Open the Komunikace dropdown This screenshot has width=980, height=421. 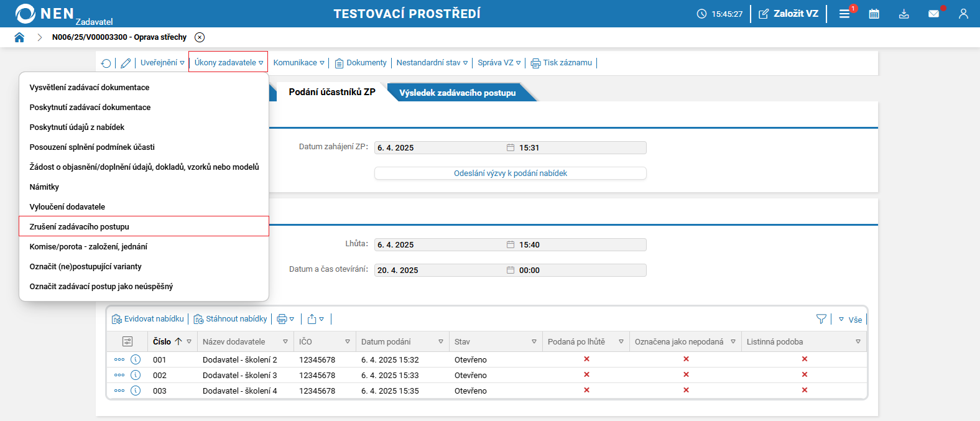point(299,63)
